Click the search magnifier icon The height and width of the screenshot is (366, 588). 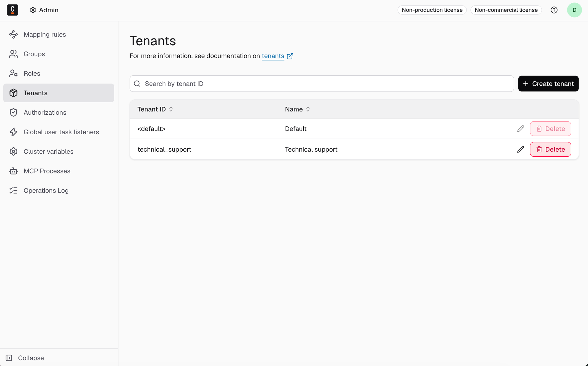[137, 84]
